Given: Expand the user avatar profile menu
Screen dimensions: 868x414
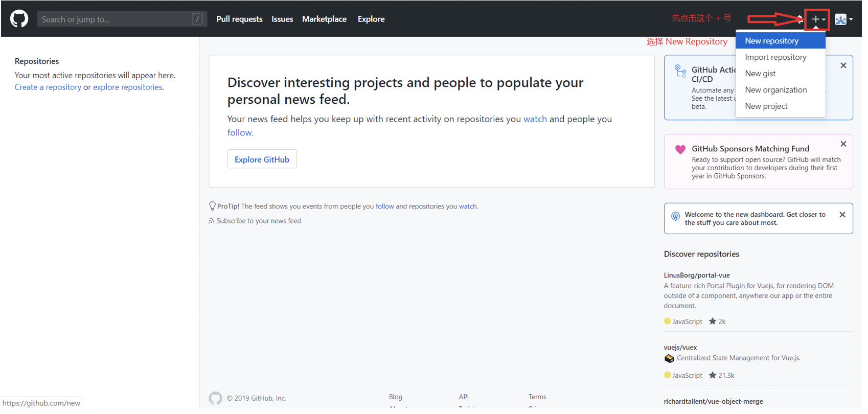Looking at the screenshot, I should click(x=843, y=19).
